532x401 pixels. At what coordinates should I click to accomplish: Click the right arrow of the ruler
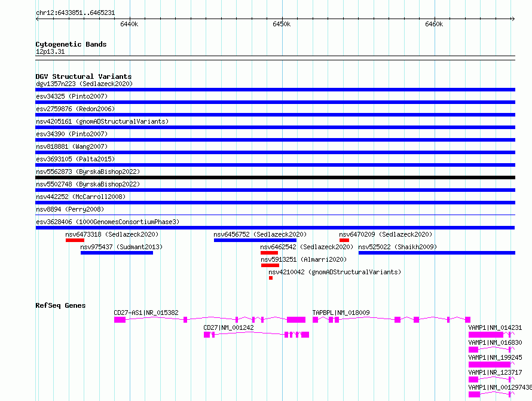click(513, 19)
